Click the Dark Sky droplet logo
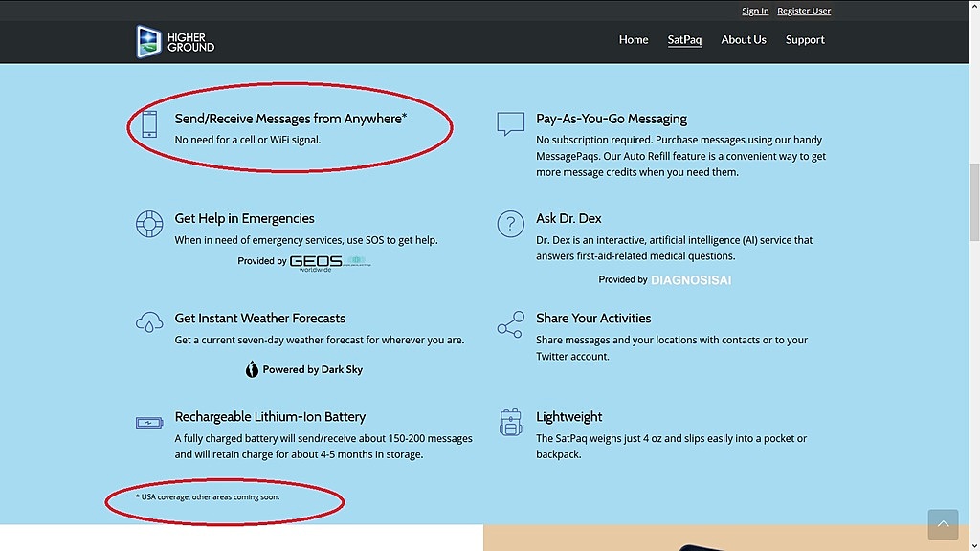 252,369
